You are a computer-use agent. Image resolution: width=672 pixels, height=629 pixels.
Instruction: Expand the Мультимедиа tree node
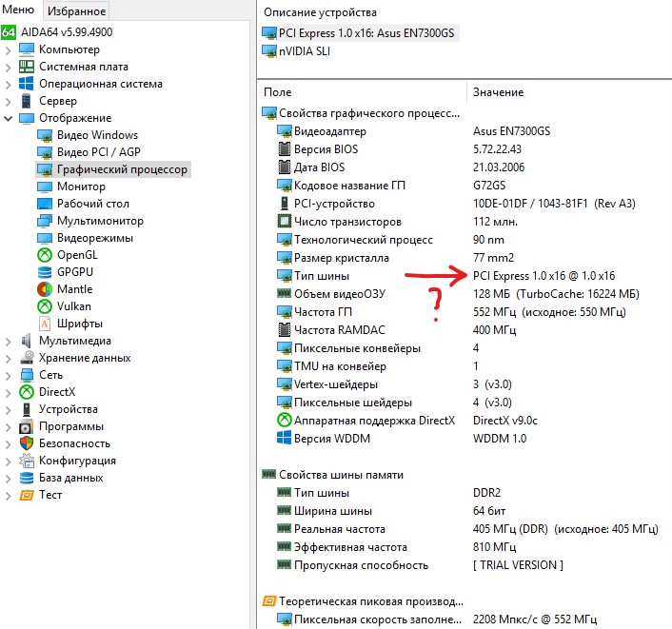(8, 342)
